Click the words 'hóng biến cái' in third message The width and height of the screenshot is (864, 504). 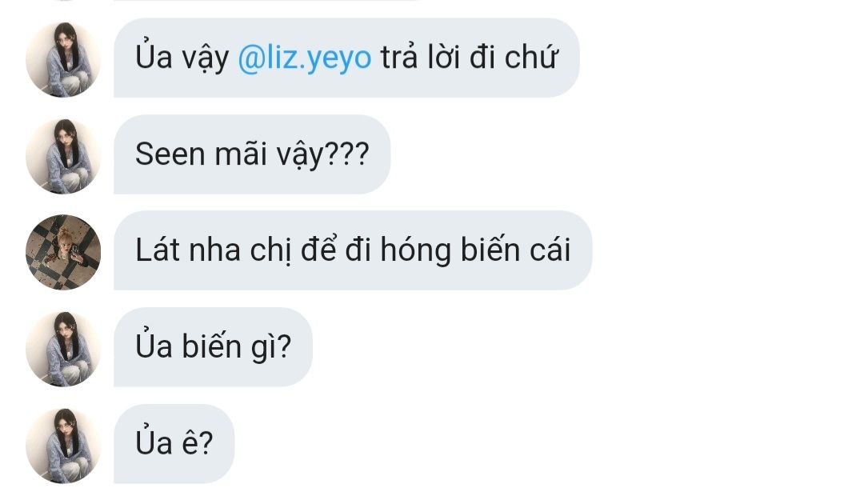point(475,250)
